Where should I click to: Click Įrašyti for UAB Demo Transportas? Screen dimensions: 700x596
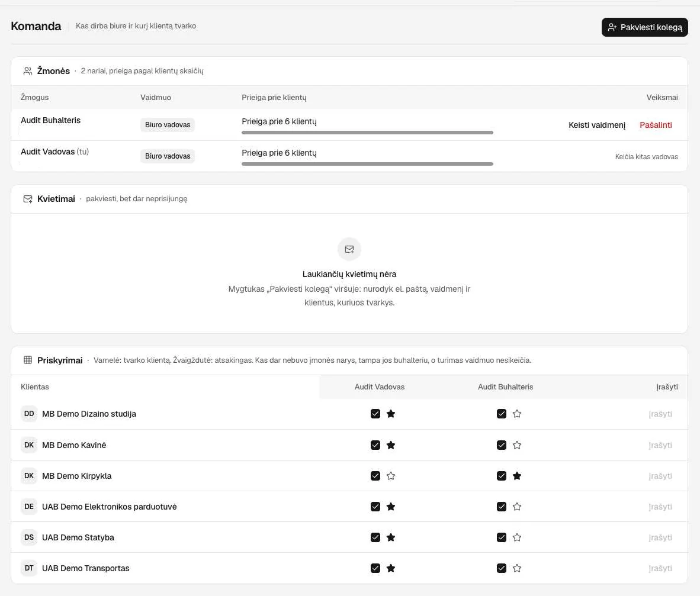click(x=660, y=568)
